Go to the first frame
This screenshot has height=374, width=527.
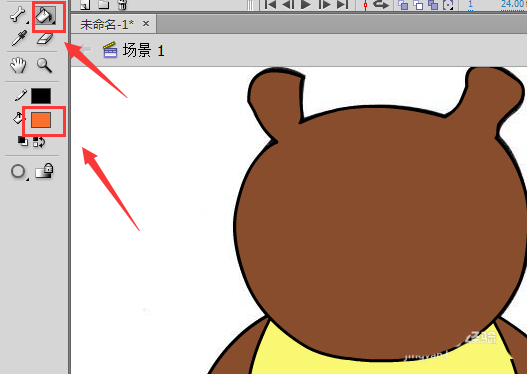click(x=271, y=4)
